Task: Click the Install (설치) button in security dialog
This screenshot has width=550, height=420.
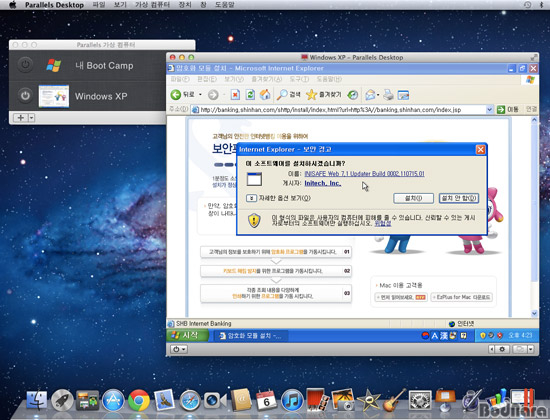Action: 414,198
